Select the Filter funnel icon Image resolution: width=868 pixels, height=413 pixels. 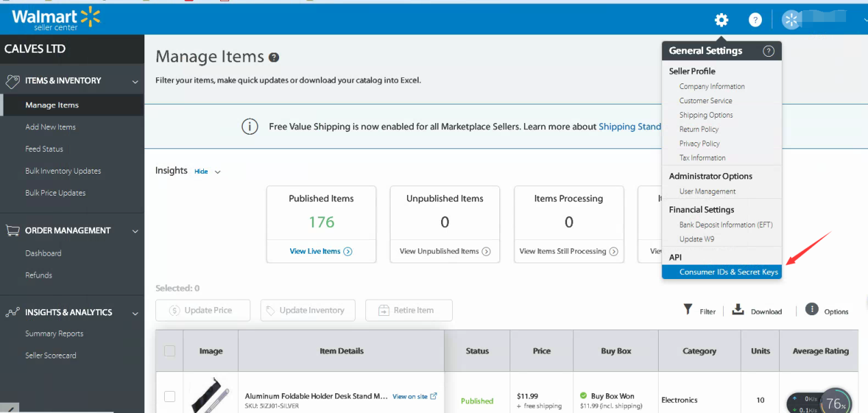coord(687,310)
